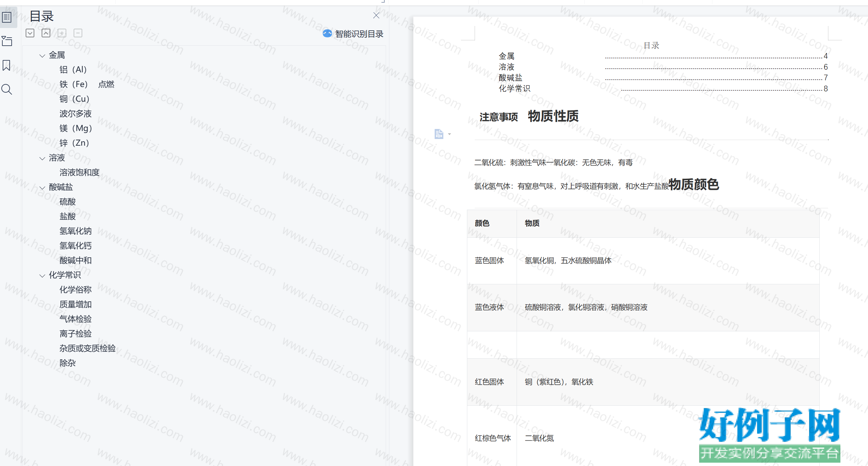Open 气体检验 outline entry
Screen dimensions: 868x466
pyautogui.click(x=76, y=319)
